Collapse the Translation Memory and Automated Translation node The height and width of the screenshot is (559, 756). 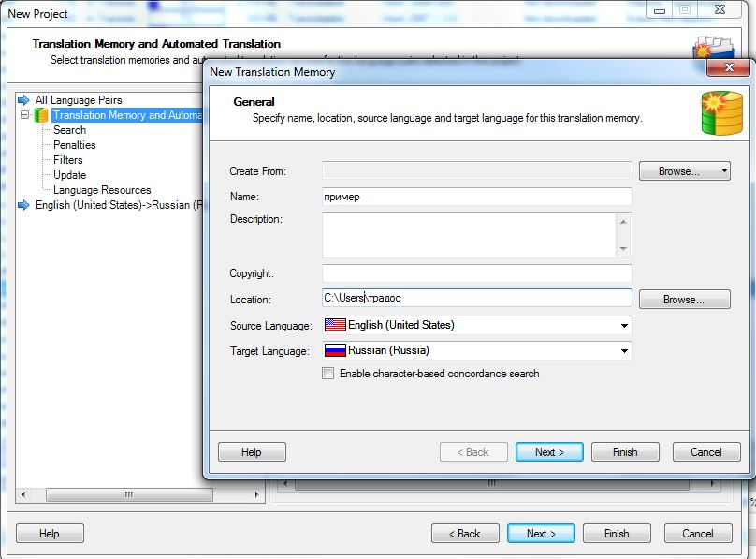[x=25, y=115]
